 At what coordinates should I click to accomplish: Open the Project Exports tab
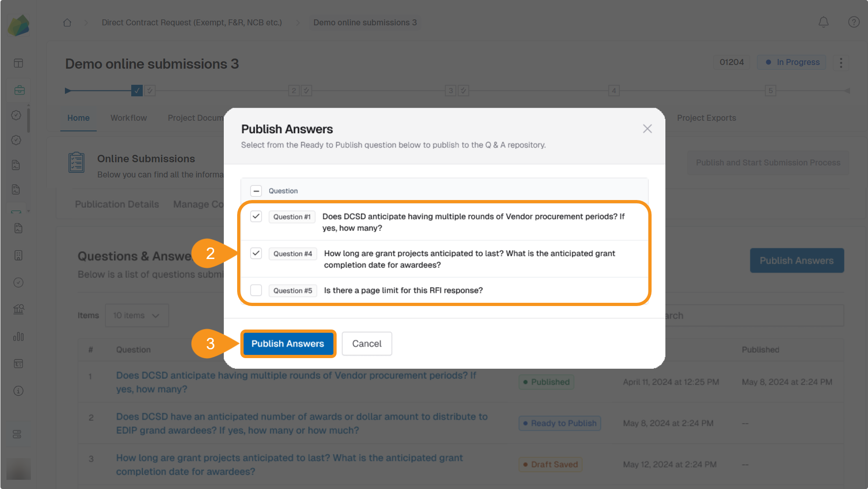pyautogui.click(x=706, y=118)
